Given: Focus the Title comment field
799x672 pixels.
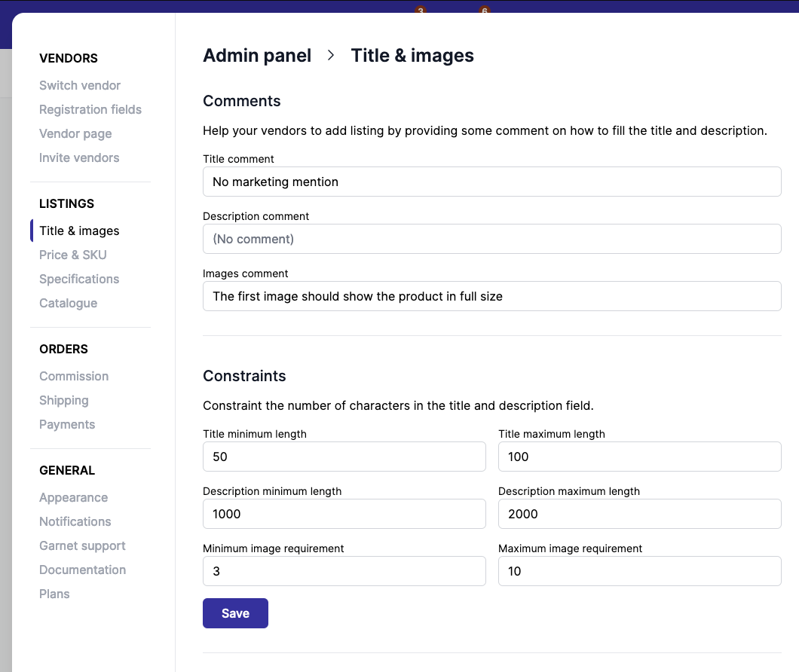Looking at the screenshot, I should [x=491, y=182].
